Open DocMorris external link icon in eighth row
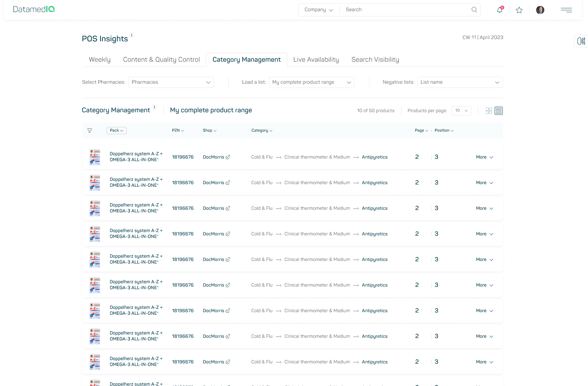The image size is (588, 386). 228,336
